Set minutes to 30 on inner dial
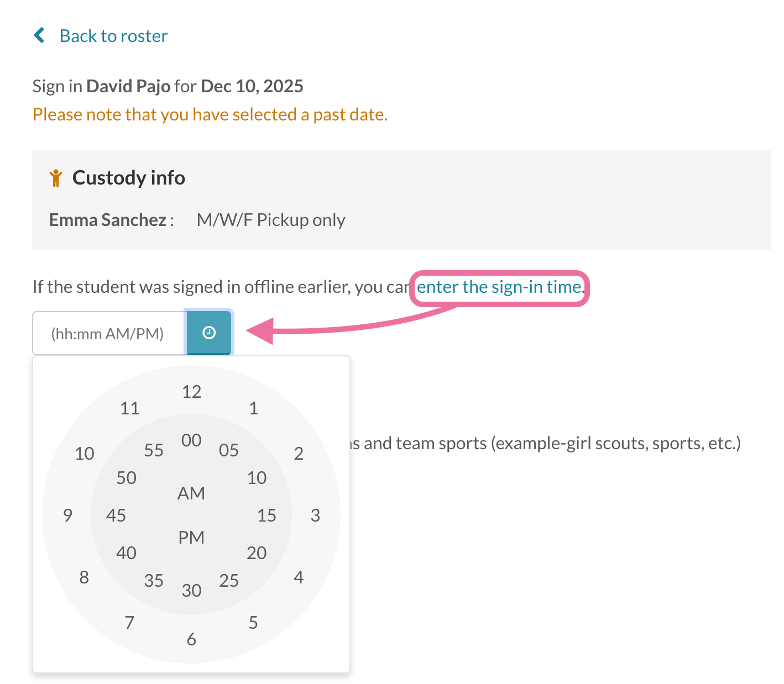This screenshot has height=684, width=784. pyautogui.click(x=191, y=591)
